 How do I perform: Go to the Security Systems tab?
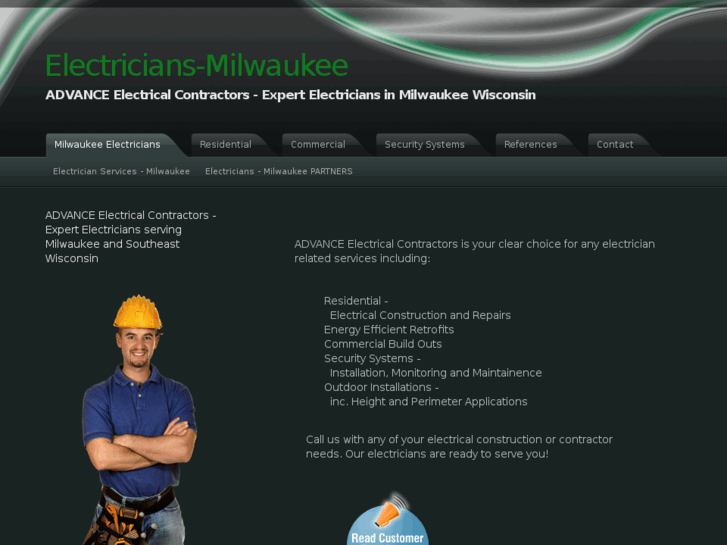[x=424, y=145]
